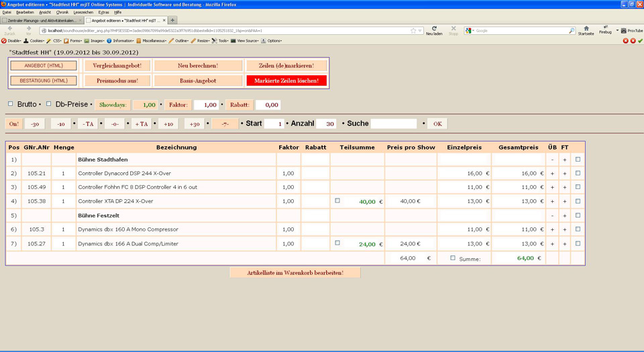
Task: Click the red Markierte Zeilen löschen! button
Action: (x=286, y=81)
